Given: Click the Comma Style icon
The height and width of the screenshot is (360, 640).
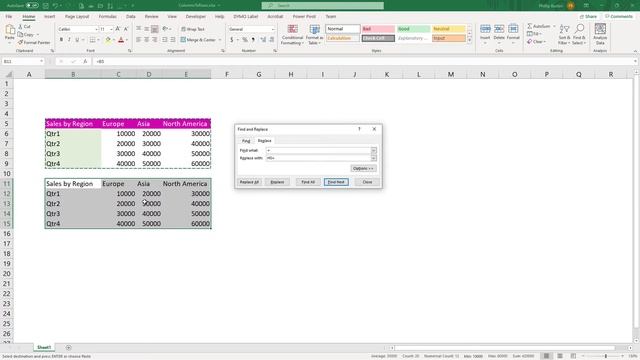Looking at the screenshot, I should [x=253, y=40].
